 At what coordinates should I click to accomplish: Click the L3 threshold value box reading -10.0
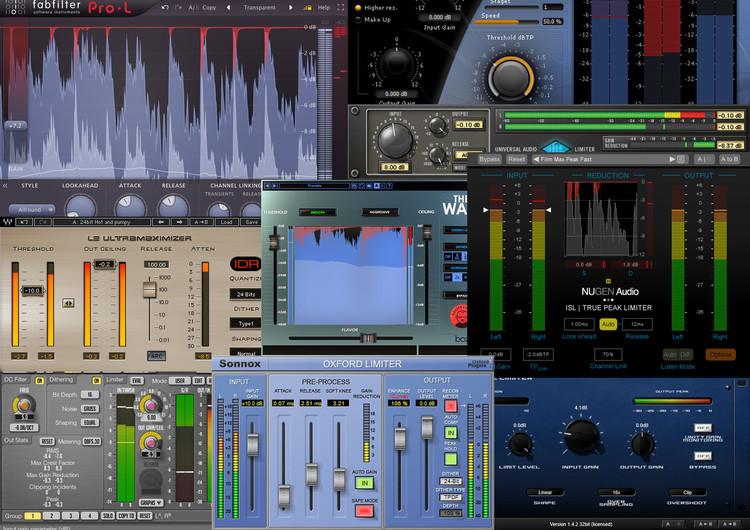pos(33,290)
